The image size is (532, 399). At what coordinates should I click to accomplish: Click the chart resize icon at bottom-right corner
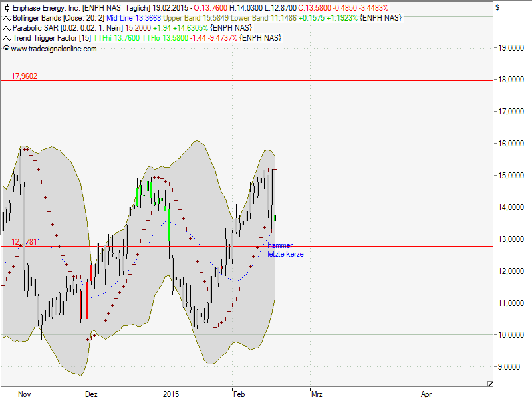tap(490, 383)
